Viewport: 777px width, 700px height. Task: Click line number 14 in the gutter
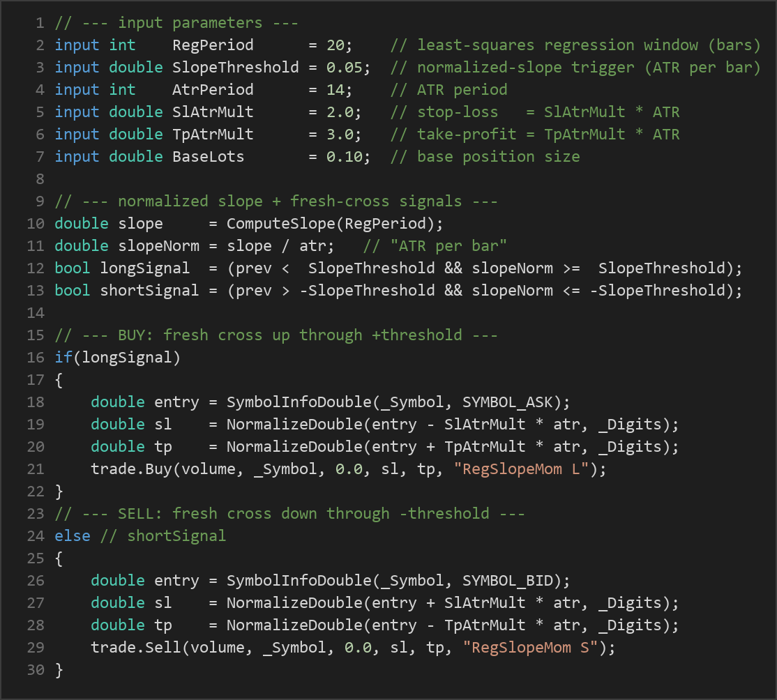coord(36,312)
